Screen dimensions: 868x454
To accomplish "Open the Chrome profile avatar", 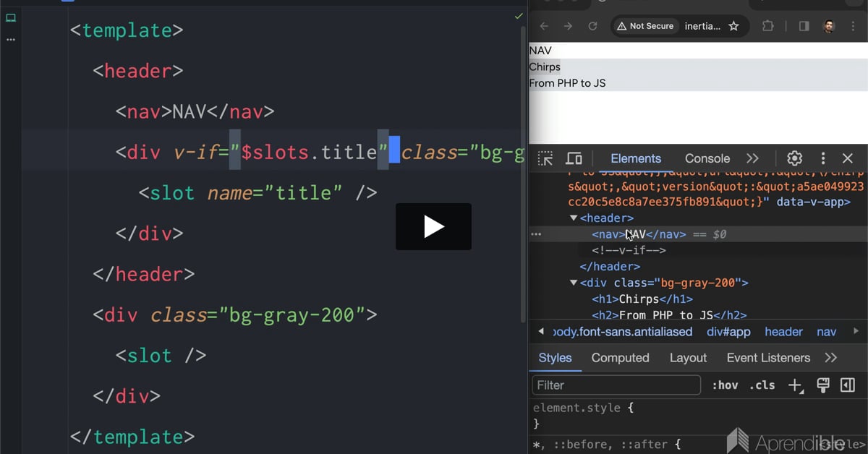I will [829, 26].
